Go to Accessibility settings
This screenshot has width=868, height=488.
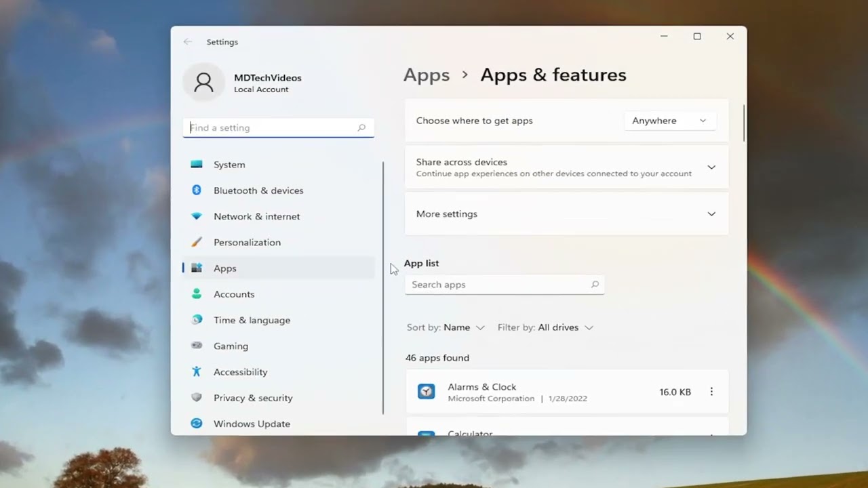coord(278,371)
